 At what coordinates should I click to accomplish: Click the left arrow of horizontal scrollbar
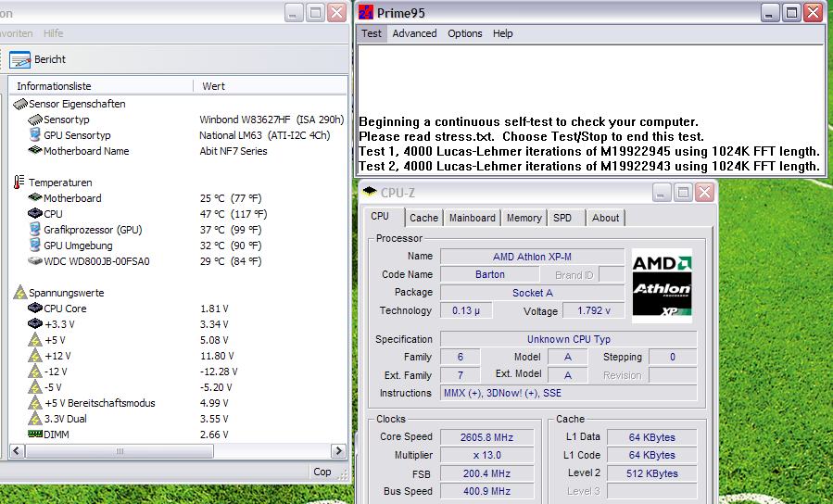click(x=17, y=451)
